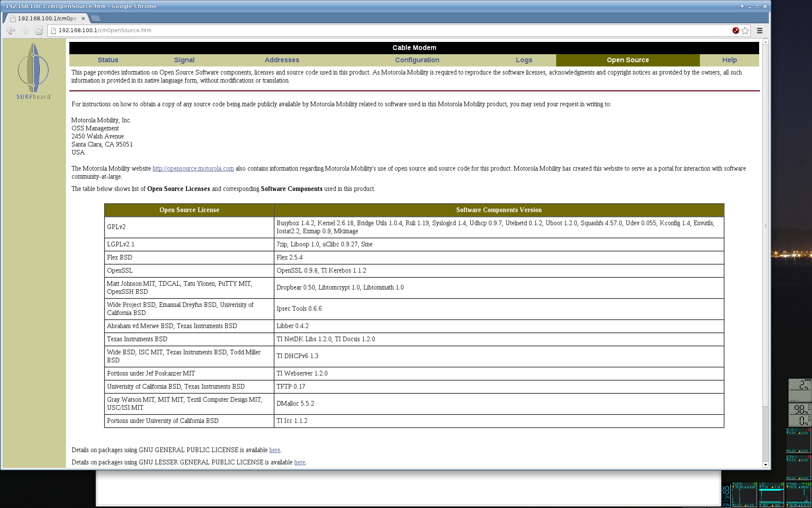812x508 pixels.
Task: Follow the opensource.motorola.com link
Action: [193, 168]
